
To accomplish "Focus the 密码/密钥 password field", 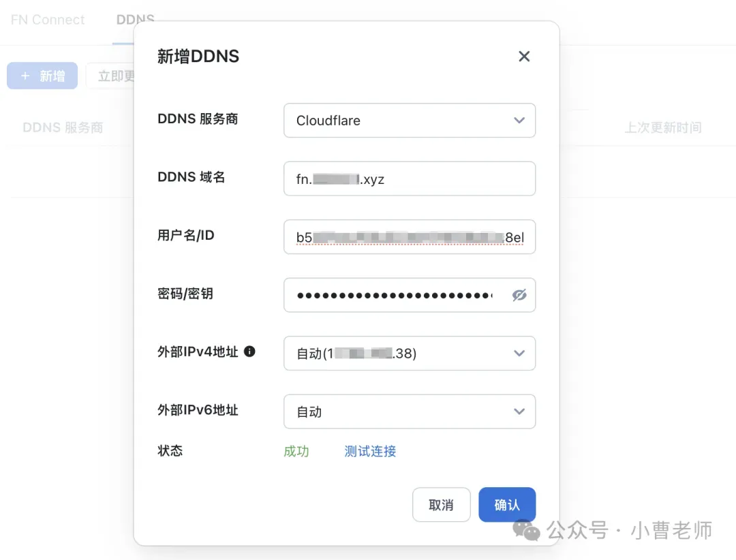I will point(395,295).
